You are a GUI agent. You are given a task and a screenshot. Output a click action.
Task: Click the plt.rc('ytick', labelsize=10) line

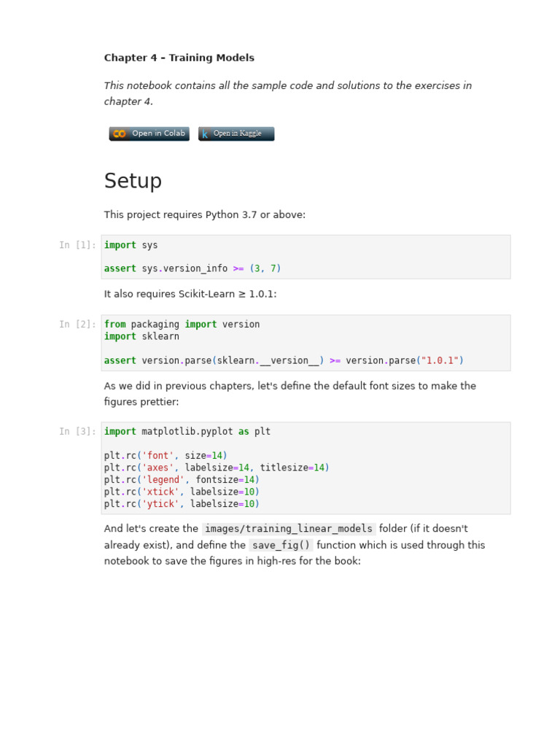(182, 504)
